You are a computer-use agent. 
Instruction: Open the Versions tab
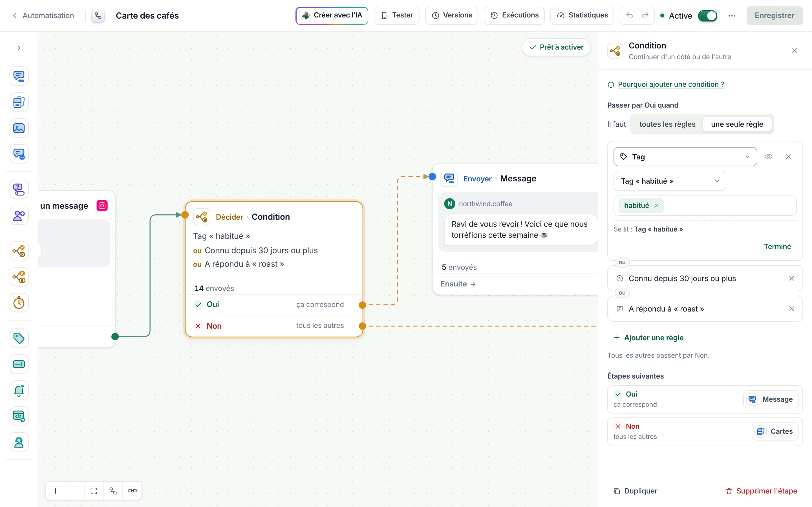tap(452, 15)
